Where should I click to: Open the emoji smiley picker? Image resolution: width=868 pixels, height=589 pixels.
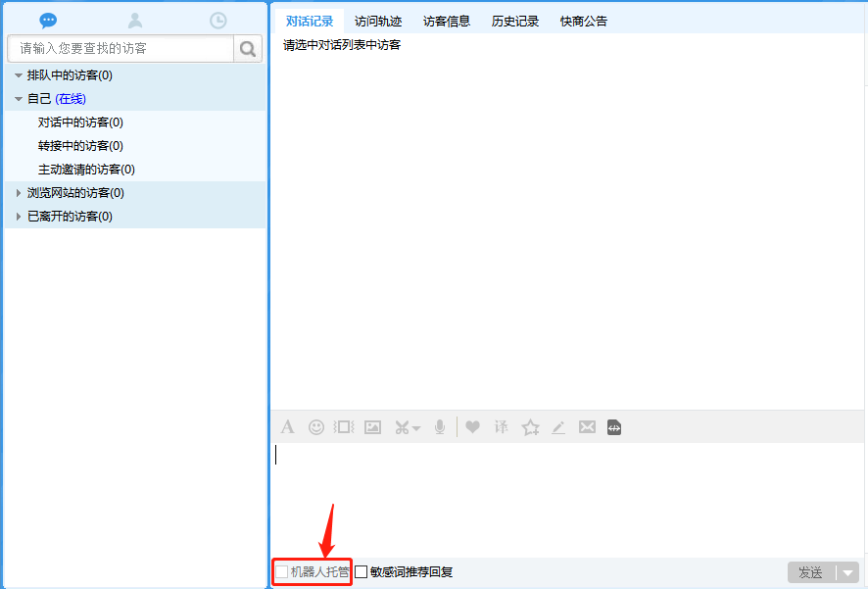[x=316, y=427]
